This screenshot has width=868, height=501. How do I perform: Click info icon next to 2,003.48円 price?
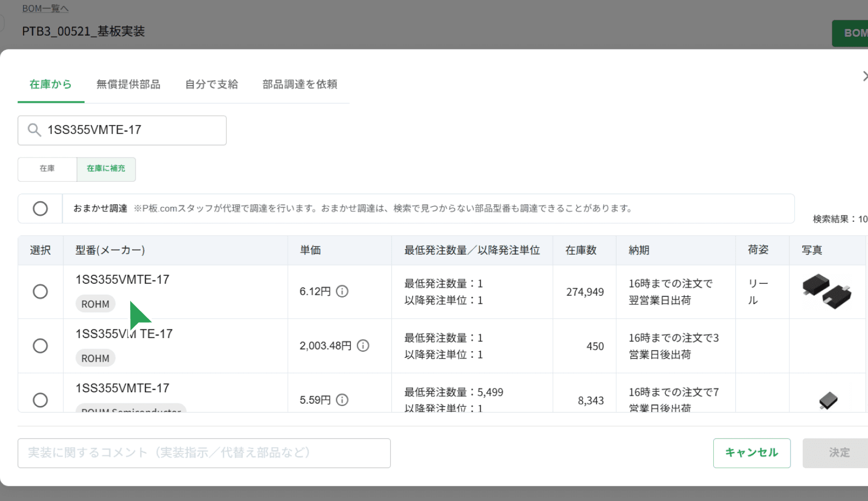point(363,346)
